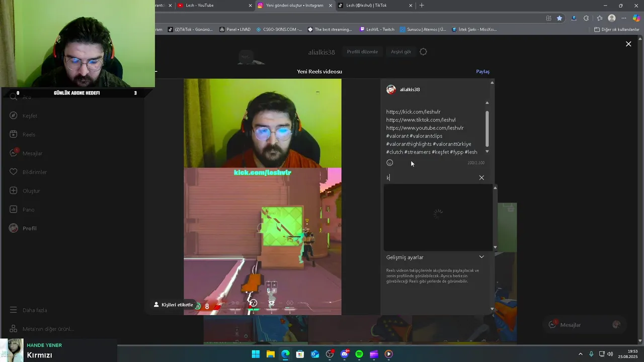This screenshot has height=362, width=644.
Task: Open the emoji picker below the caption
Action: point(389,162)
